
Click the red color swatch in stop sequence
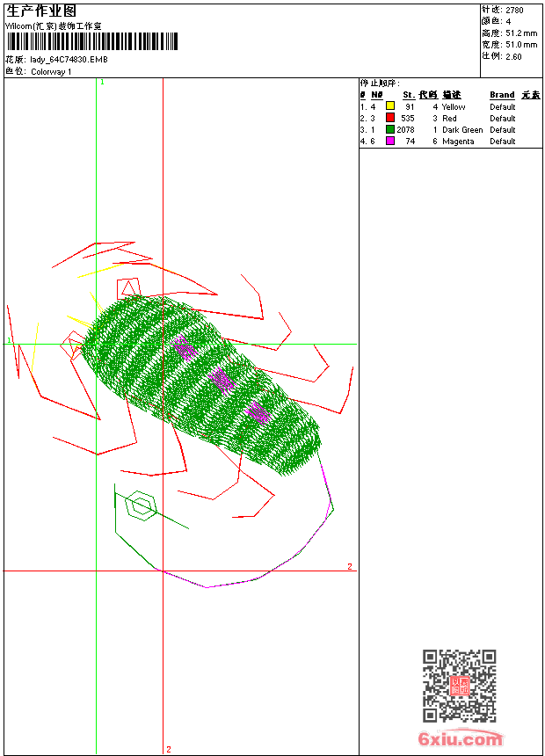click(390, 118)
